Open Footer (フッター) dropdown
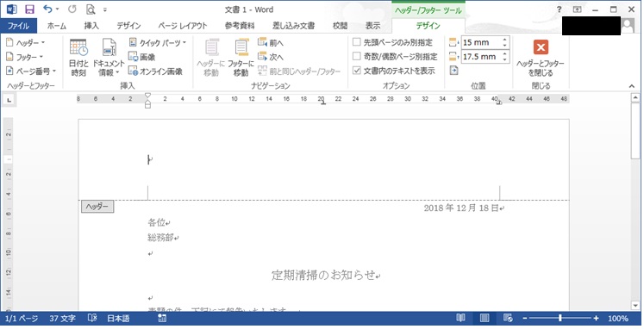Image resolution: width=644 pixels, height=329 pixels. (25, 57)
